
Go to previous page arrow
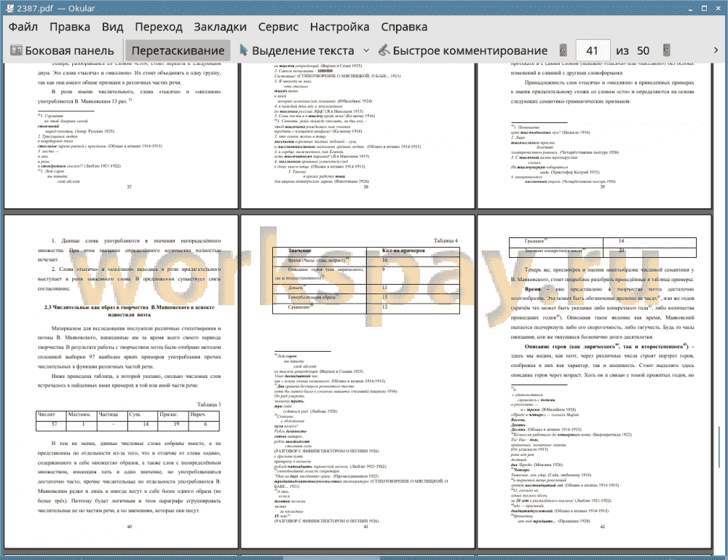point(563,50)
